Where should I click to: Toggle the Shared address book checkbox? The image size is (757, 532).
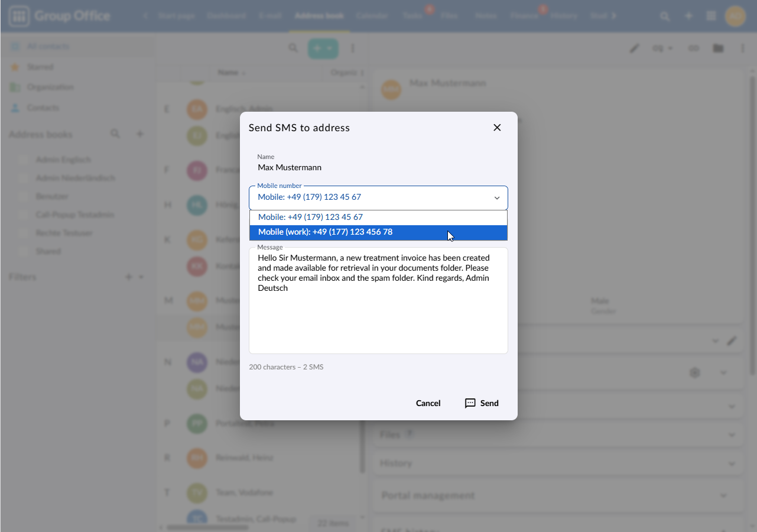24,251
